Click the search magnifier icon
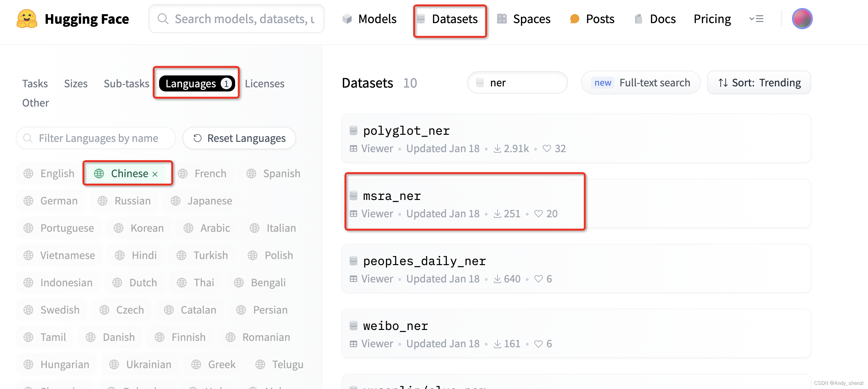 tap(163, 18)
